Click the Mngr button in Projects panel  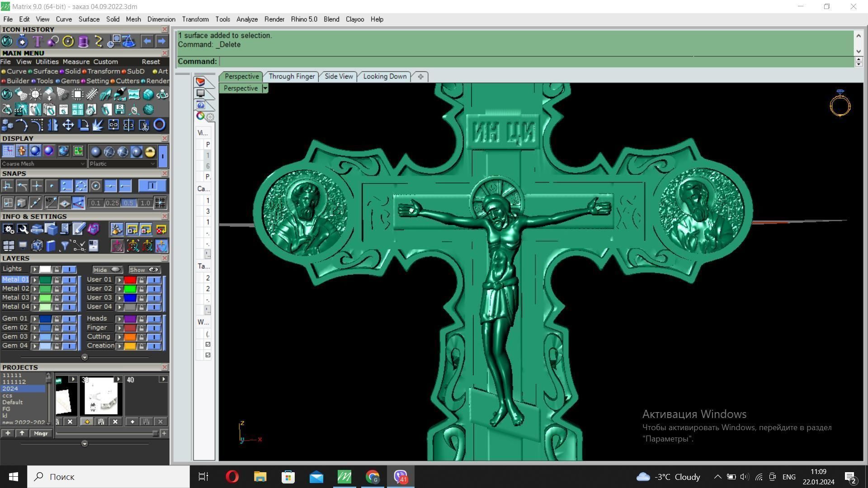[x=41, y=433]
